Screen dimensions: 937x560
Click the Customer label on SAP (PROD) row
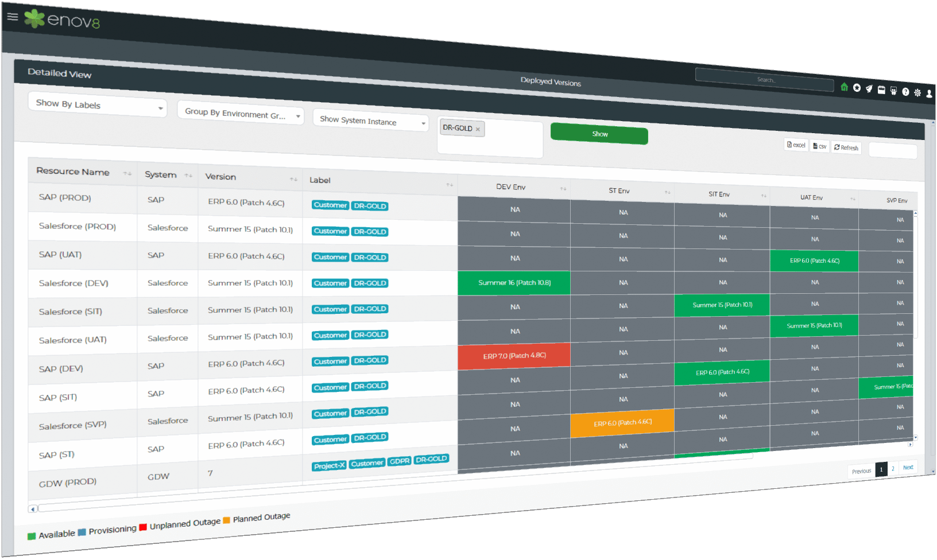click(331, 205)
